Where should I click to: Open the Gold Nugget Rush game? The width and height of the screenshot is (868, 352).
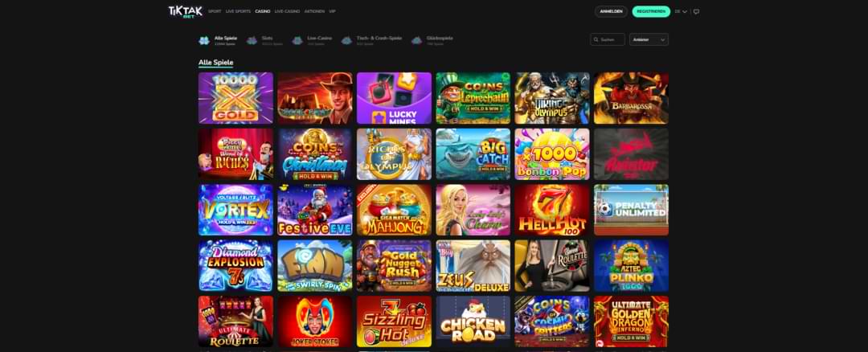pyautogui.click(x=394, y=266)
